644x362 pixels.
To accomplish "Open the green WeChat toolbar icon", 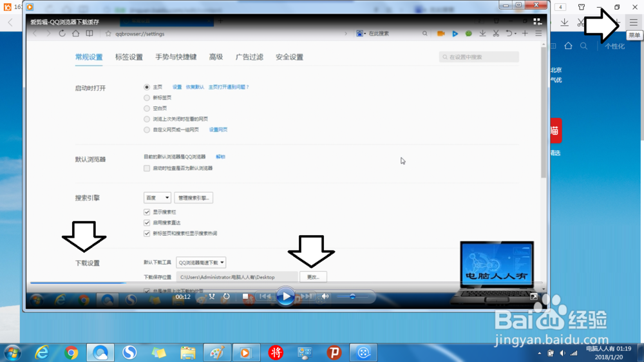I will click(469, 33).
